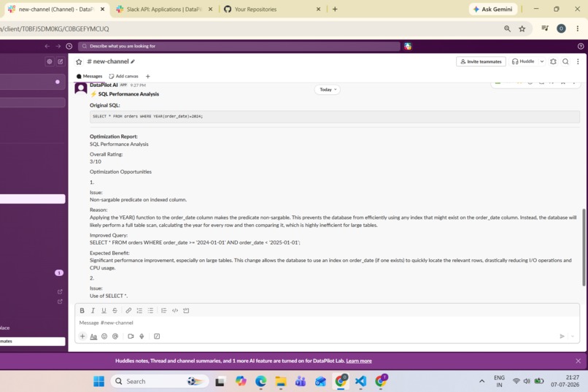
Task: Open the emoji picker
Action: tap(104, 337)
